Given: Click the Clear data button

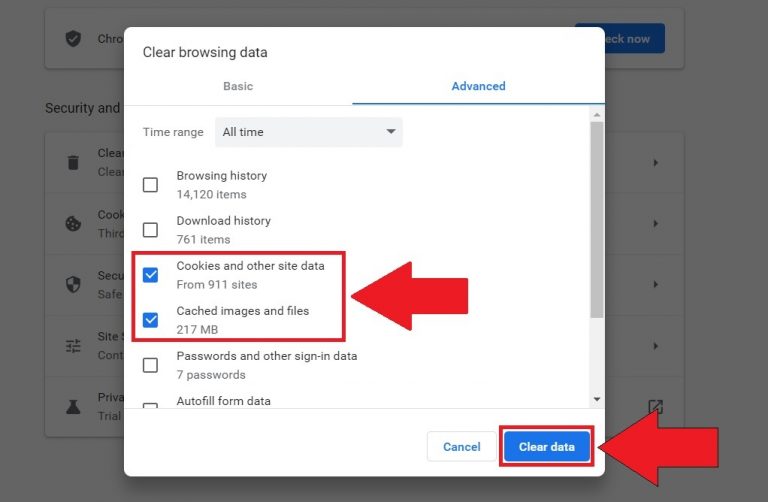Looking at the screenshot, I should pos(547,447).
